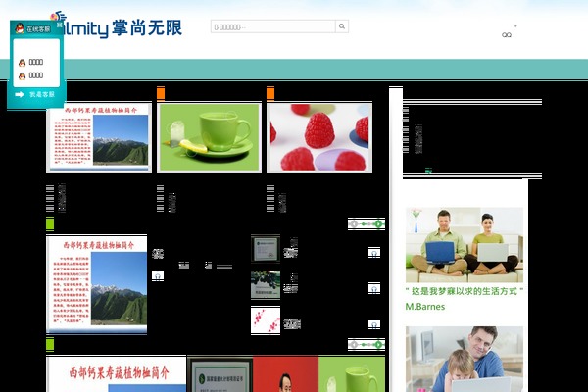588x392 pixels.
Task: Click the 掌尚无限 site logo
Action: point(117,25)
